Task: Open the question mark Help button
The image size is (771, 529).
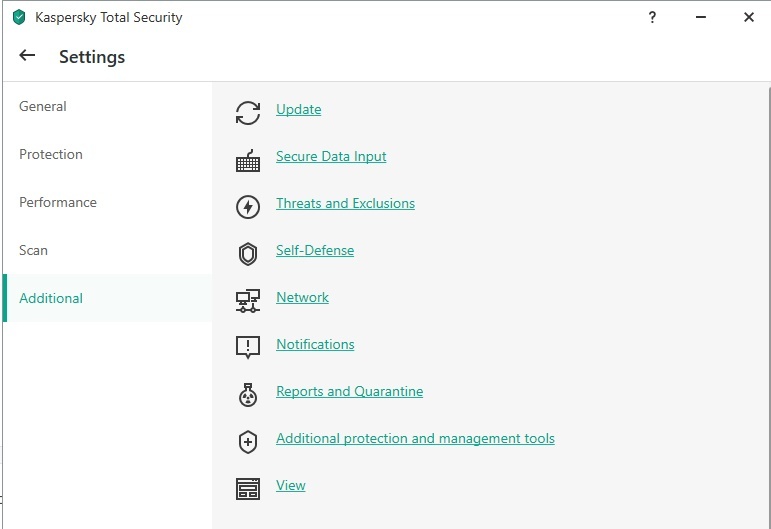Action: [652, 17]
